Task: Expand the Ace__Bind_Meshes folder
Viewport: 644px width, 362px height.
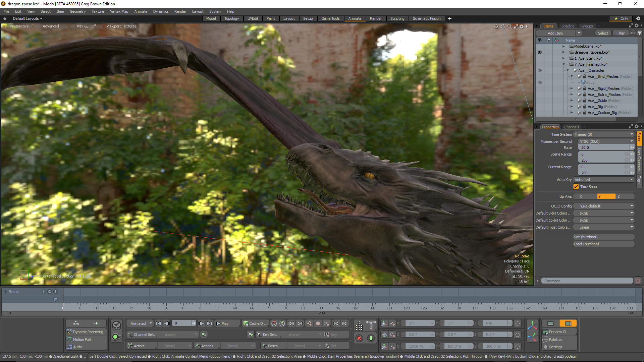Action: coord(571,76)
